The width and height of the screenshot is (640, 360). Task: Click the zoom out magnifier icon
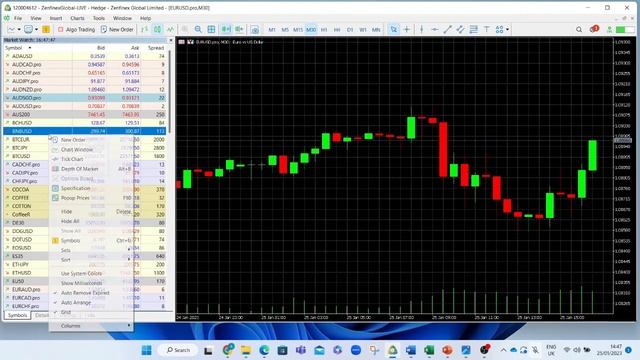[198, 29]
